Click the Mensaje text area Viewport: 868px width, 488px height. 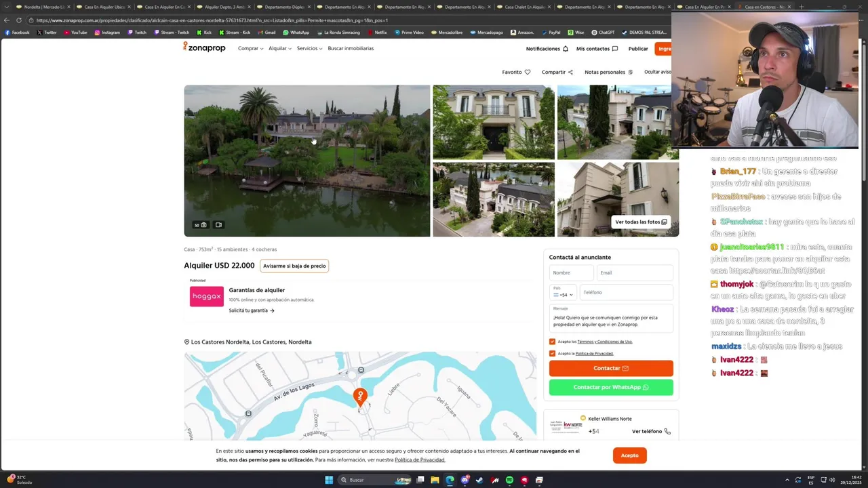tap(611, 318)
